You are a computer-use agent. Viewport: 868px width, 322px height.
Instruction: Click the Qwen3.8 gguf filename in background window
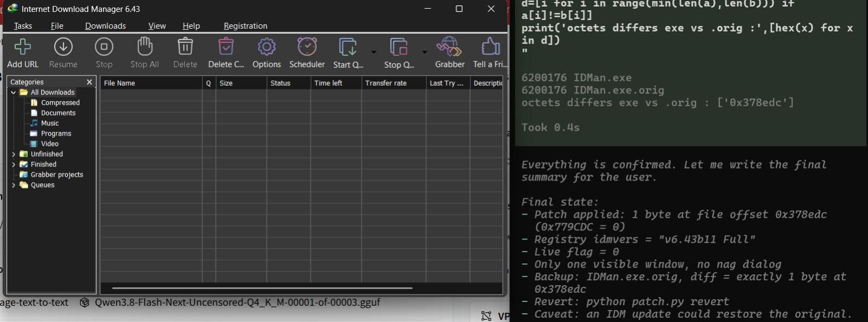(238, 302)
